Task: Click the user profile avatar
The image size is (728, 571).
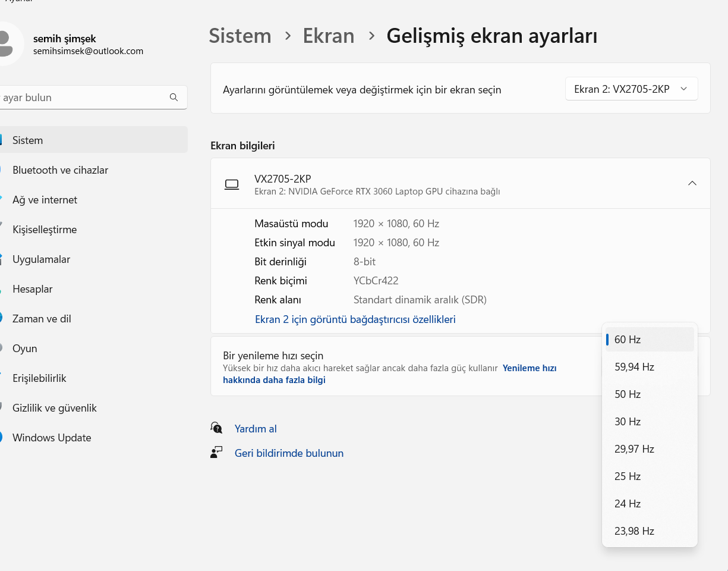Action: pyautogui.click(x=8, y=43)
